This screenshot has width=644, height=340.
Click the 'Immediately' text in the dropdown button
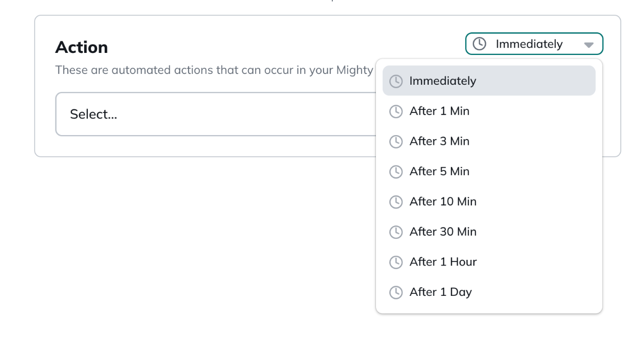click(529, 44)
